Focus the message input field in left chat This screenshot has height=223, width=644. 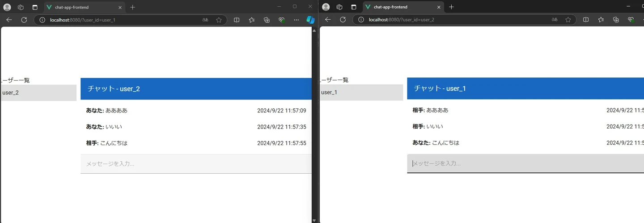click(x=196, y=164)
